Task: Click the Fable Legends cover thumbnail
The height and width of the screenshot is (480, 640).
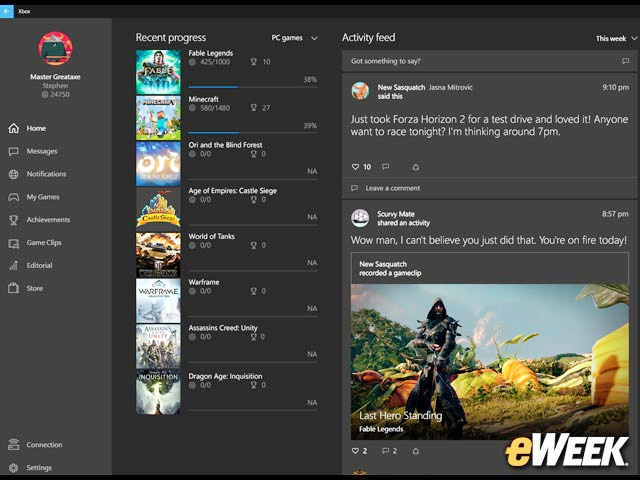Action: [158, 72]
